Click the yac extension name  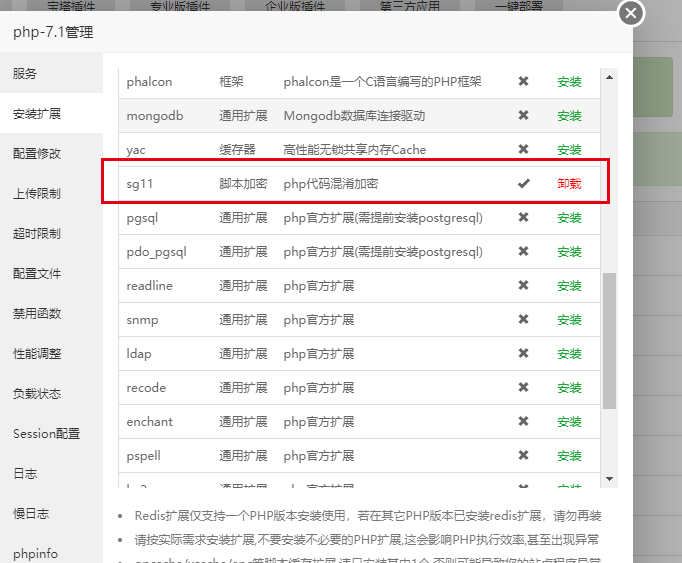(136, 150)
